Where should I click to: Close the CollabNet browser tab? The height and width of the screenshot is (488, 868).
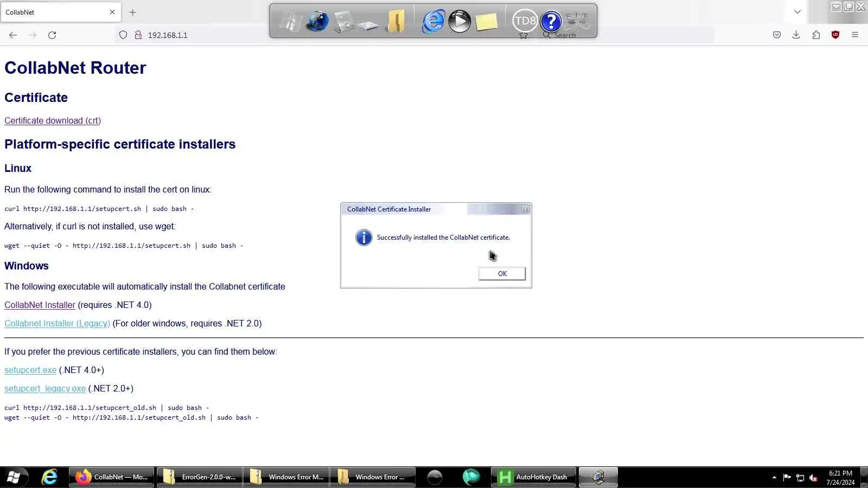112,12
